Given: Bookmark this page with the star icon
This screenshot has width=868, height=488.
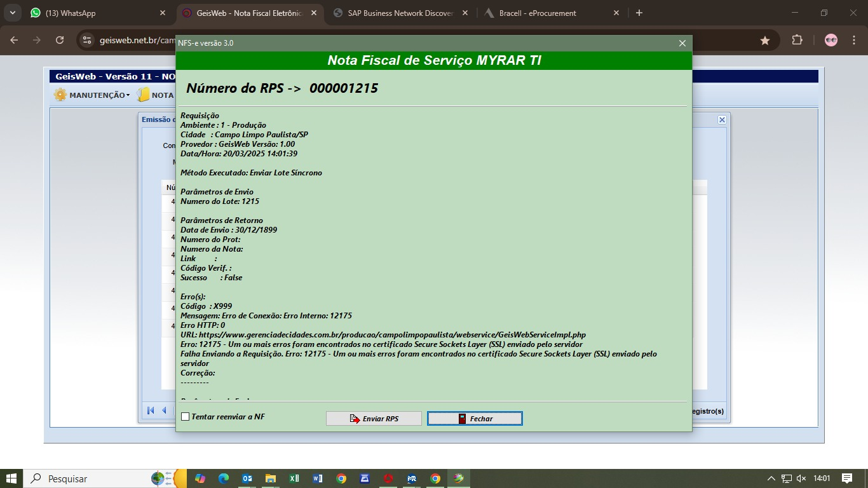Looking at the screenshot, I should (765, 40).
